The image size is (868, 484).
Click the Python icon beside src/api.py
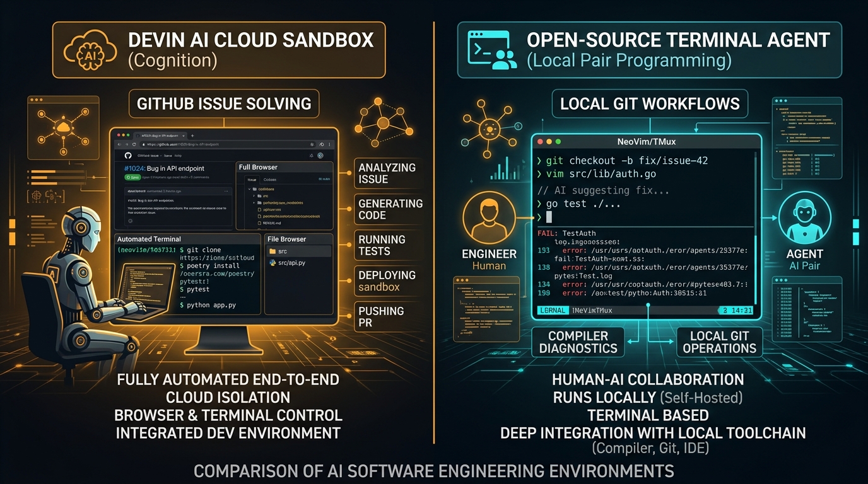[x=272, y=262]
